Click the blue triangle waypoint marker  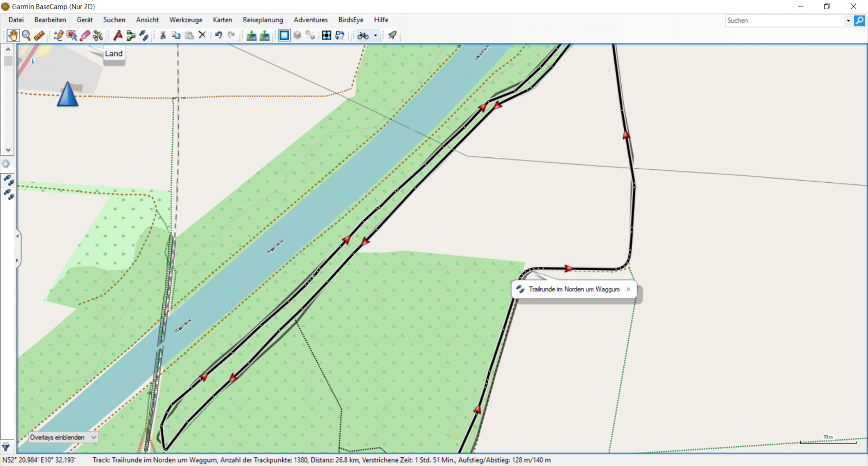(68, 94)
